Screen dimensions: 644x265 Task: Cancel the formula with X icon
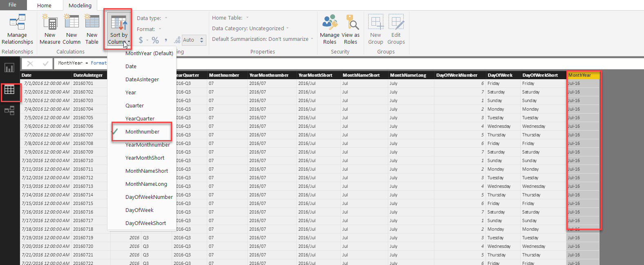click(30, 63)
